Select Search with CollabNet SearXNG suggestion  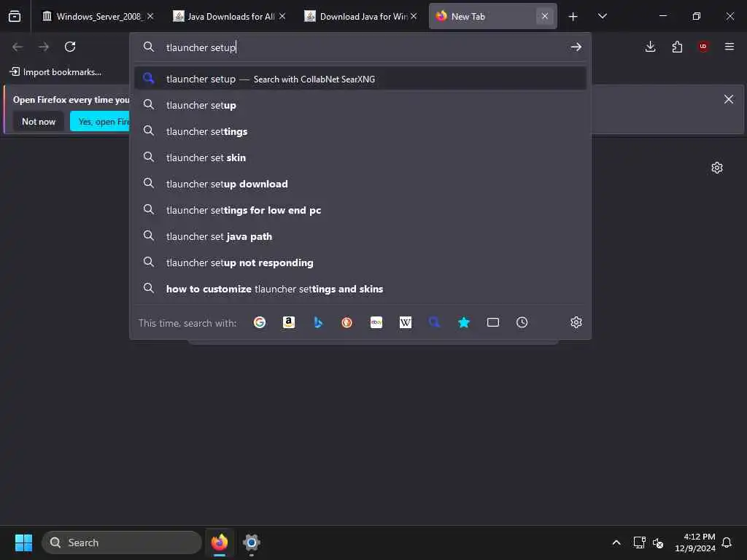(x=360, y=79)
